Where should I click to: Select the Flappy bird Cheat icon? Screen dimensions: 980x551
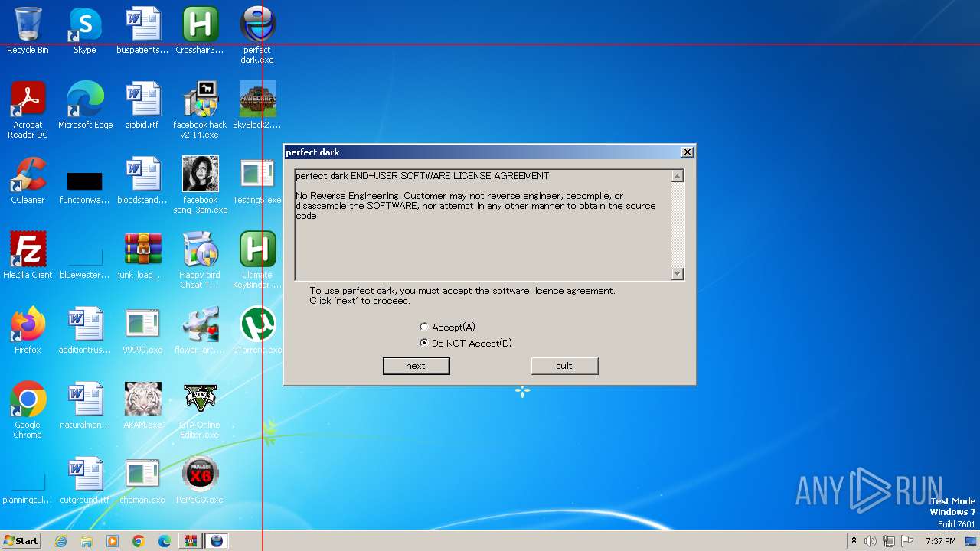click(x=200, y=260)
